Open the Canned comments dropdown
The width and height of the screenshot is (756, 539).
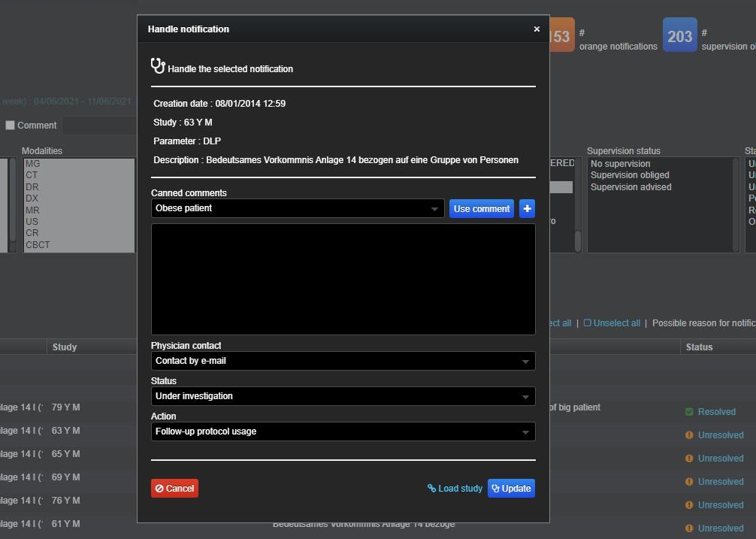pyautogui.click(x=298, y=208)
